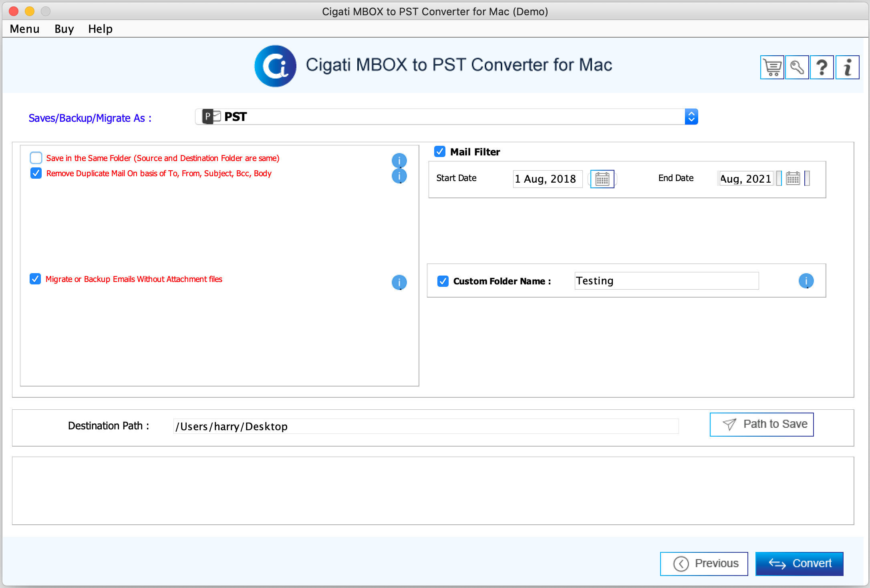Viewport: 870px width, 588px height.
Task: Click the Start Date label
Action: pos(456,178)
